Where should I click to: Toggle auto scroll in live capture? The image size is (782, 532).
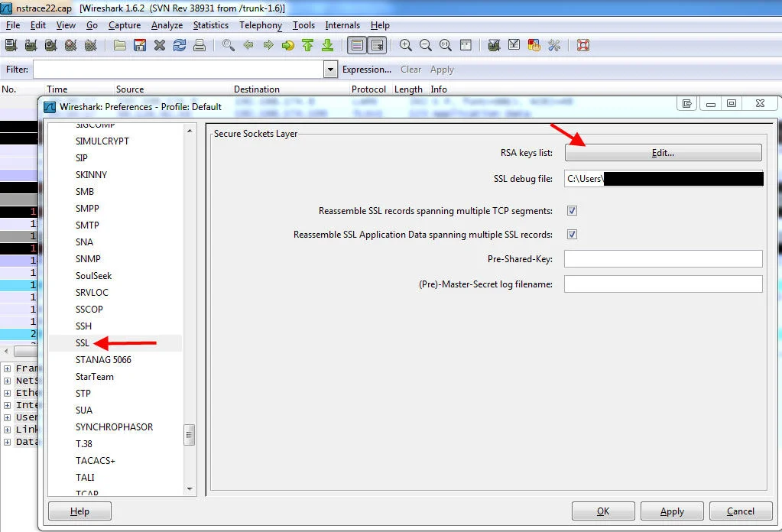pos(377,45)
